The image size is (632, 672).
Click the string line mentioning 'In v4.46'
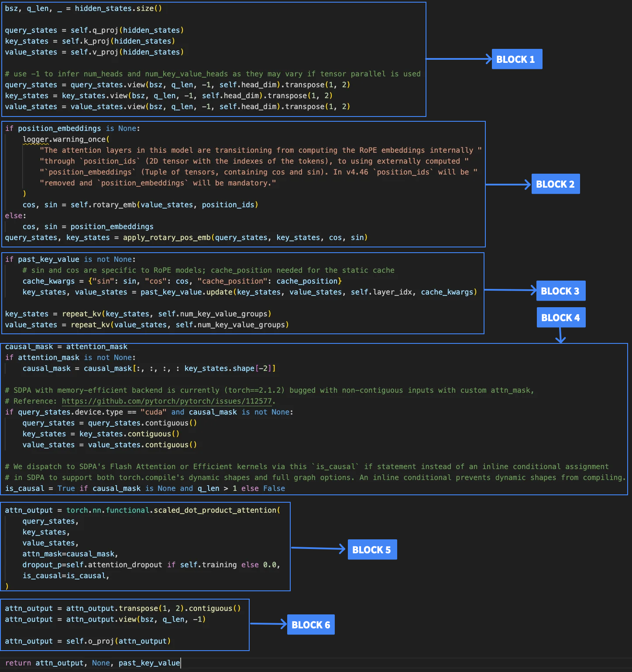(258, 172)
